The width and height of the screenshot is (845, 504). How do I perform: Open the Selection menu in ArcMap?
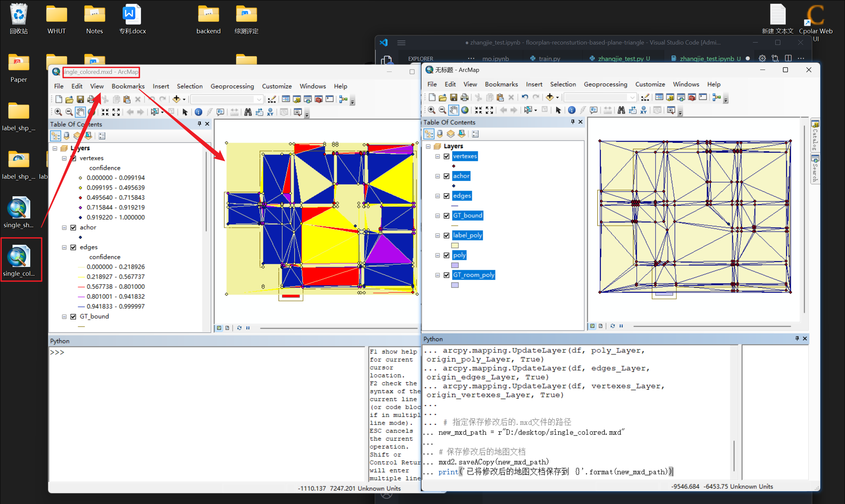point(190,86)
